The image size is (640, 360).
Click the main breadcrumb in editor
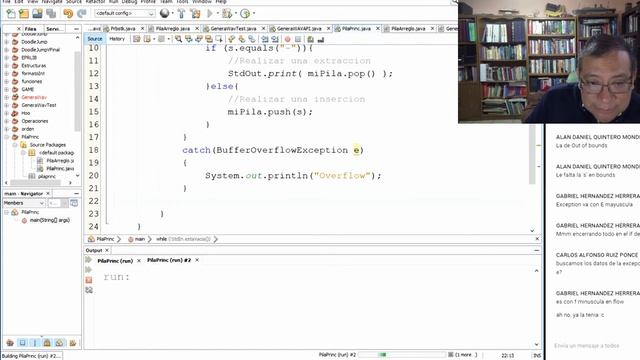140,239
